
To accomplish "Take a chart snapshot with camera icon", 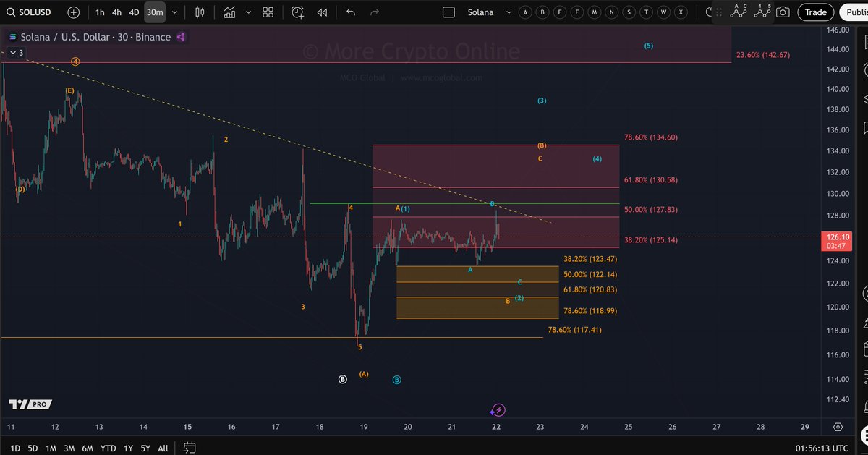I will click(782, 12).
